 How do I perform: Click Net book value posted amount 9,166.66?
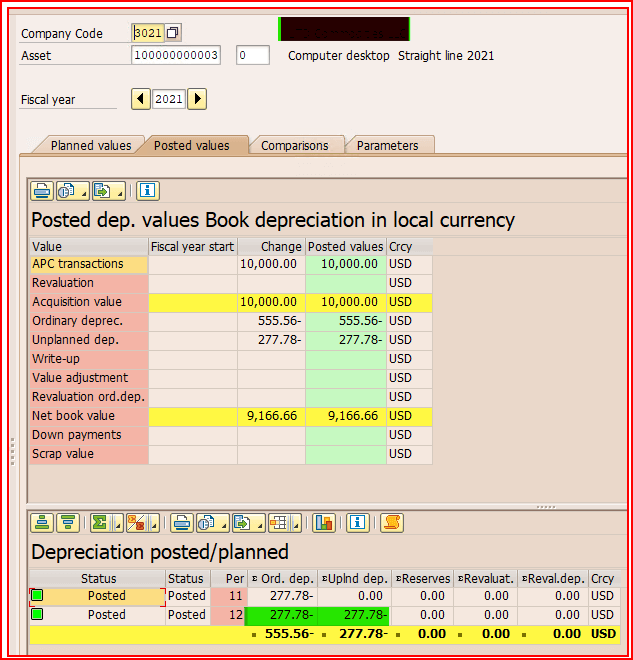346,416
